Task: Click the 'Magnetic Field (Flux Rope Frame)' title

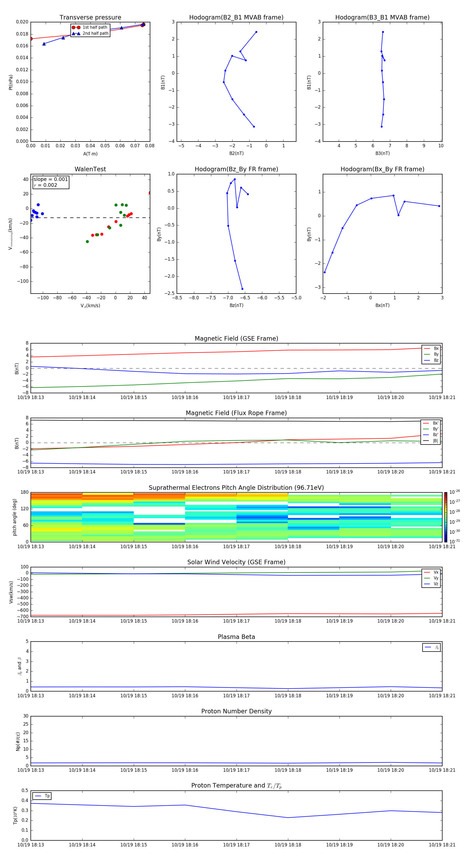Action: 236,413
